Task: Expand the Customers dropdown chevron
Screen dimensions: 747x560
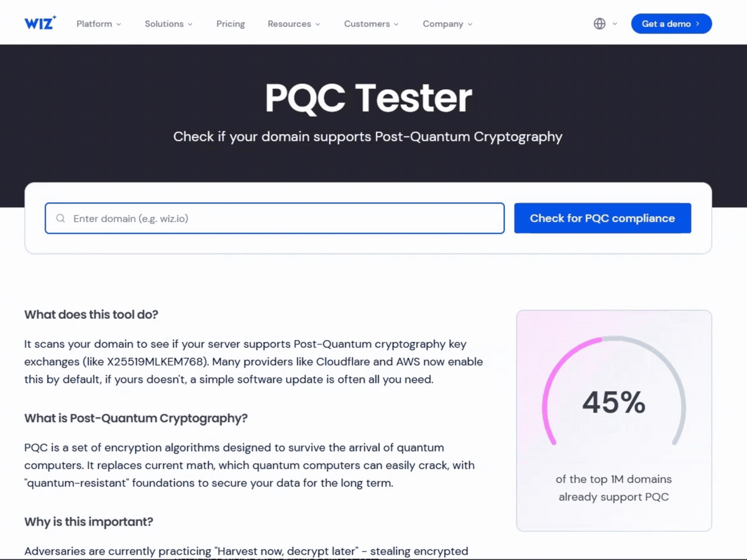Action: tap(396, 24)
